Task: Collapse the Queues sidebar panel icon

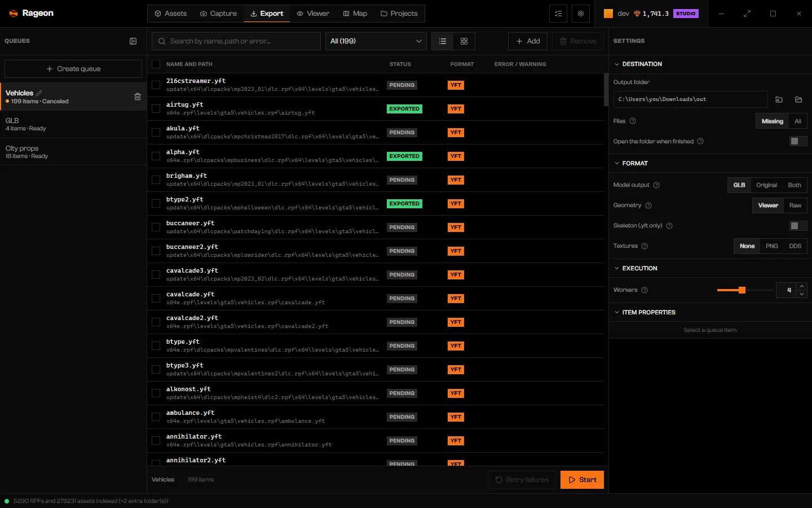Action: 133,41
